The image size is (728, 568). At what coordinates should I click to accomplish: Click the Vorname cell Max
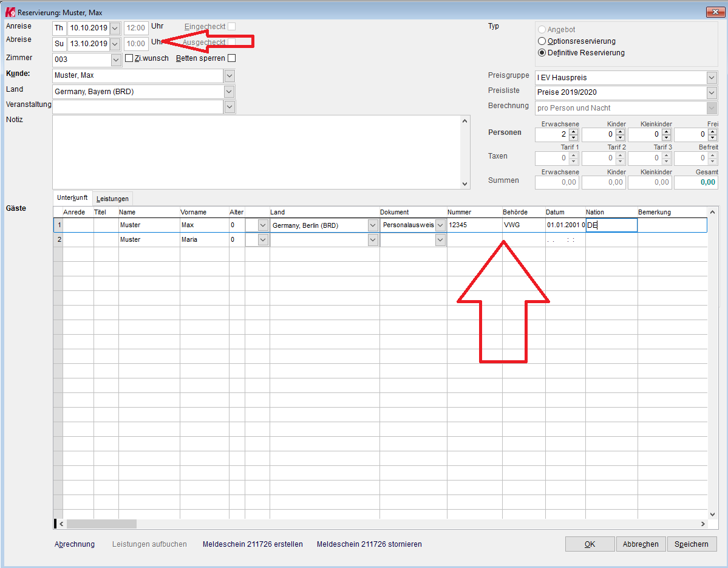pos(204,225)
